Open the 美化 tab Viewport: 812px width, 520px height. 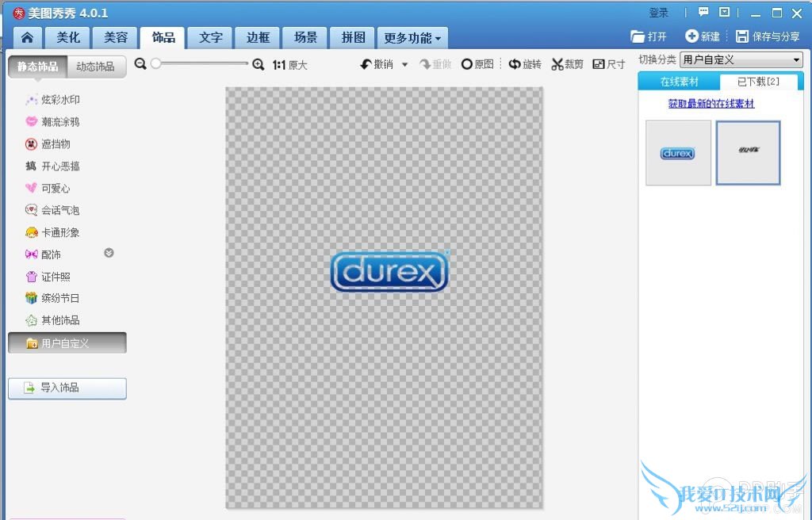coord(68,37)
